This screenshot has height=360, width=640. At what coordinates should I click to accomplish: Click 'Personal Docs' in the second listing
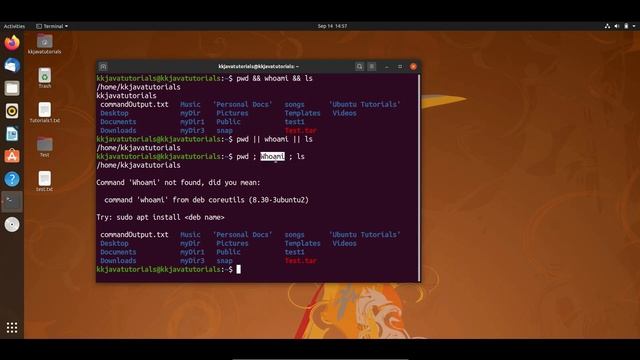tap(242, 235)
